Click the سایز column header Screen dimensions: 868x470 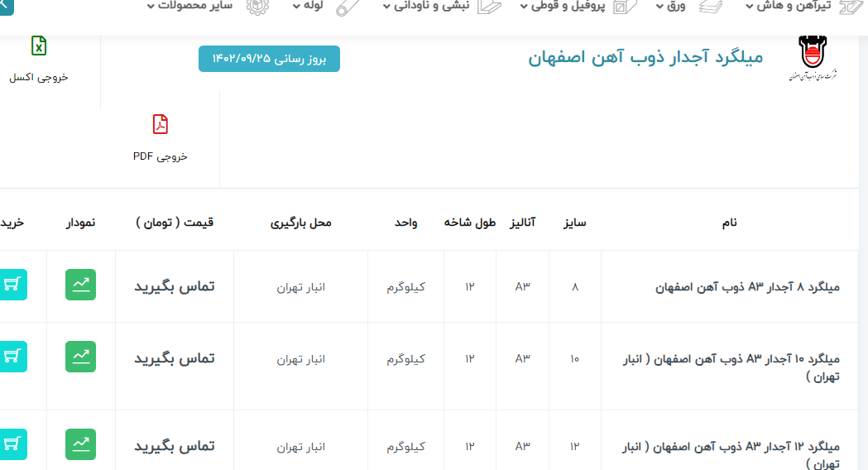[x=575, y=223]
